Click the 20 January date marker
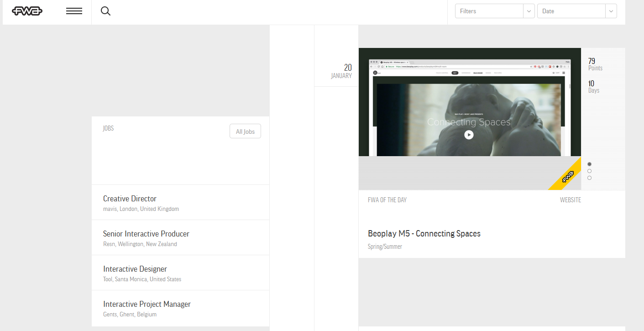 (341, 71)
